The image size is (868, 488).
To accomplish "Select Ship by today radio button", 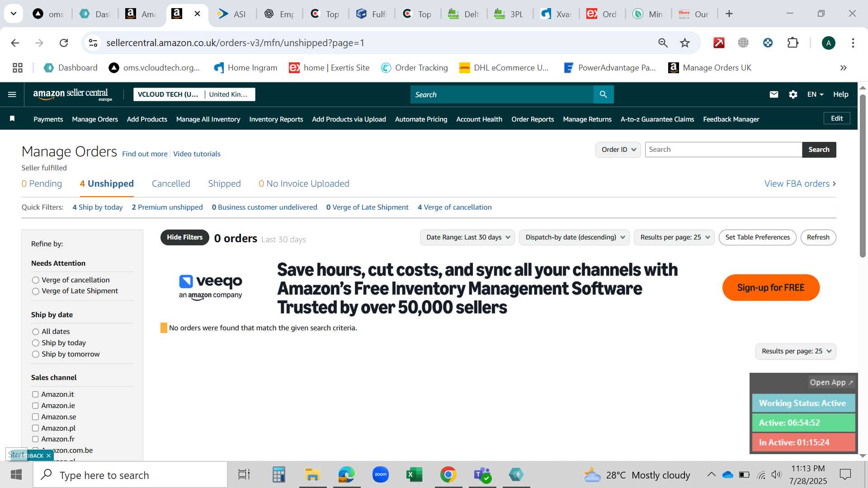I will [36, 343].
